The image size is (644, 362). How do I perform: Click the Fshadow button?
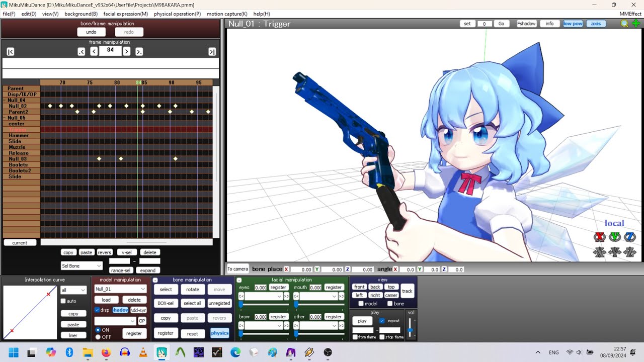coord(526,24)
